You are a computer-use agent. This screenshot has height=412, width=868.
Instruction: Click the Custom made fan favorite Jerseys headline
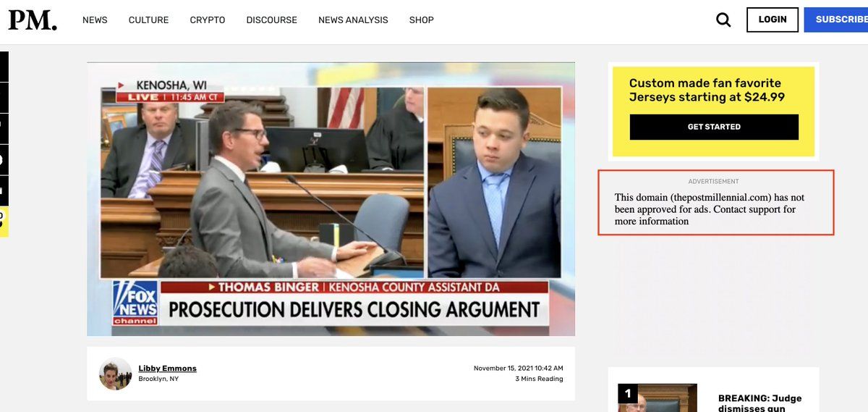pos(707,90)
